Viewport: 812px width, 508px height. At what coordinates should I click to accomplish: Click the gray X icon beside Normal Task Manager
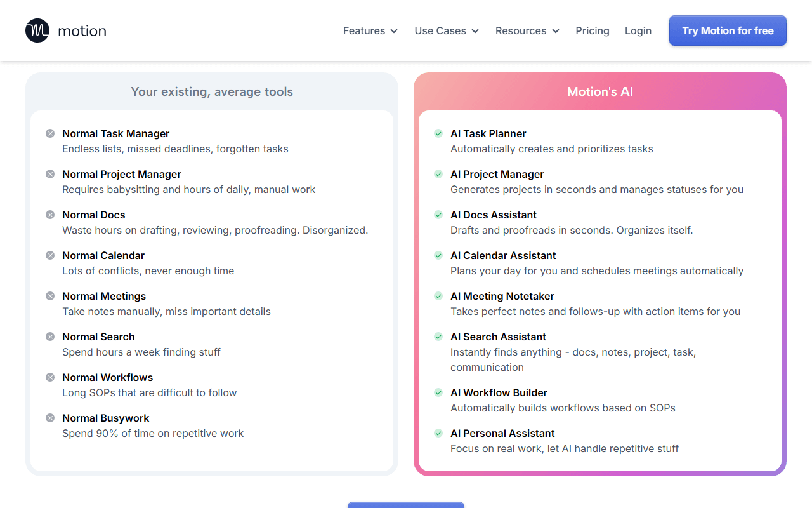(x=50, y=133)
